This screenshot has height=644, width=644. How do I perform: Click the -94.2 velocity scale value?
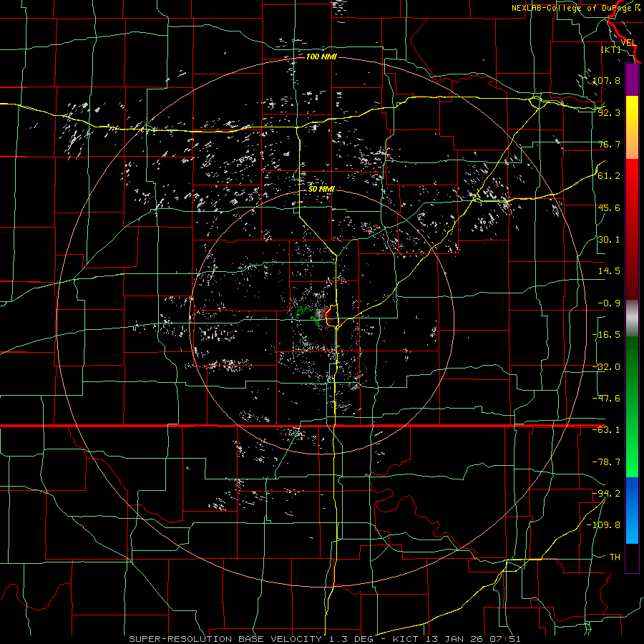coord(607,494)
